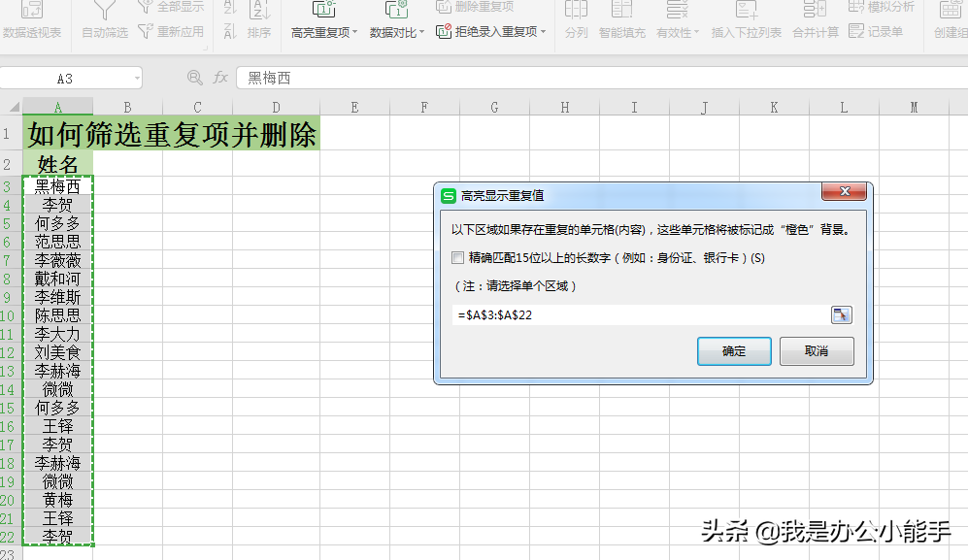The width and height of the screenshot is (968, 560).
Task: Click the 分列 text-to-columns tool
Action: coord(576,20)
